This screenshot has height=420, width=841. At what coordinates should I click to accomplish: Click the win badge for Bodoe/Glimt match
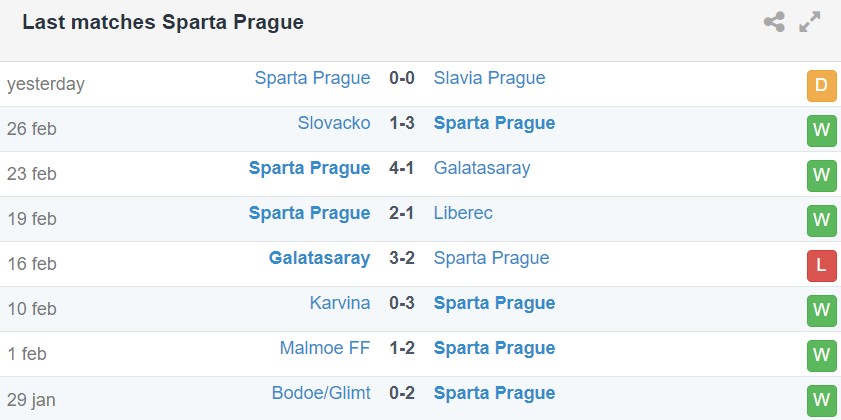tap(821, 400)
